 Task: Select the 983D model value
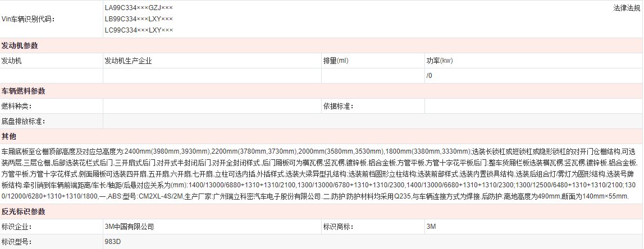(113, 242)
